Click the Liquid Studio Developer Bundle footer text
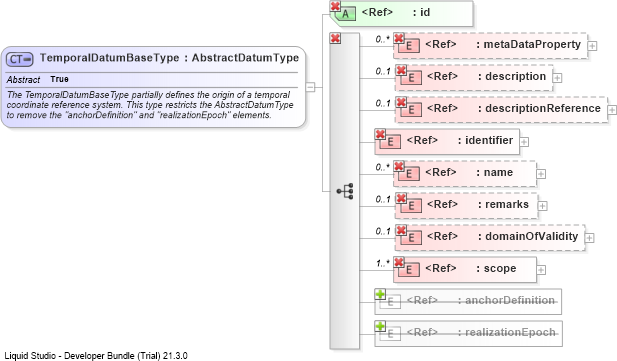617x361 pixels. (x=96, y=356)
